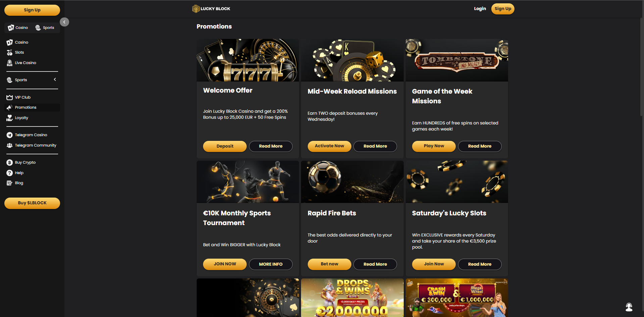The width and height of the screenshot is (644, 317).
Task: Click the Buy $LBLOCK button
Action: [32, 203]
